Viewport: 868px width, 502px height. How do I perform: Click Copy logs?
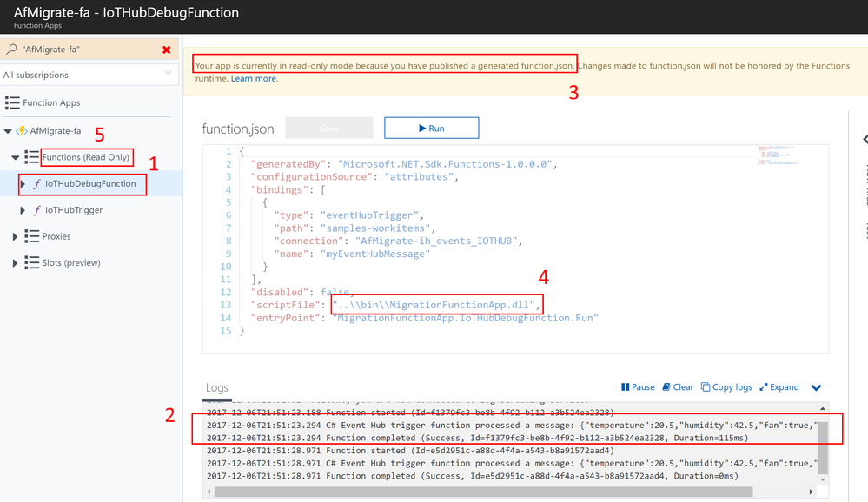727,387
